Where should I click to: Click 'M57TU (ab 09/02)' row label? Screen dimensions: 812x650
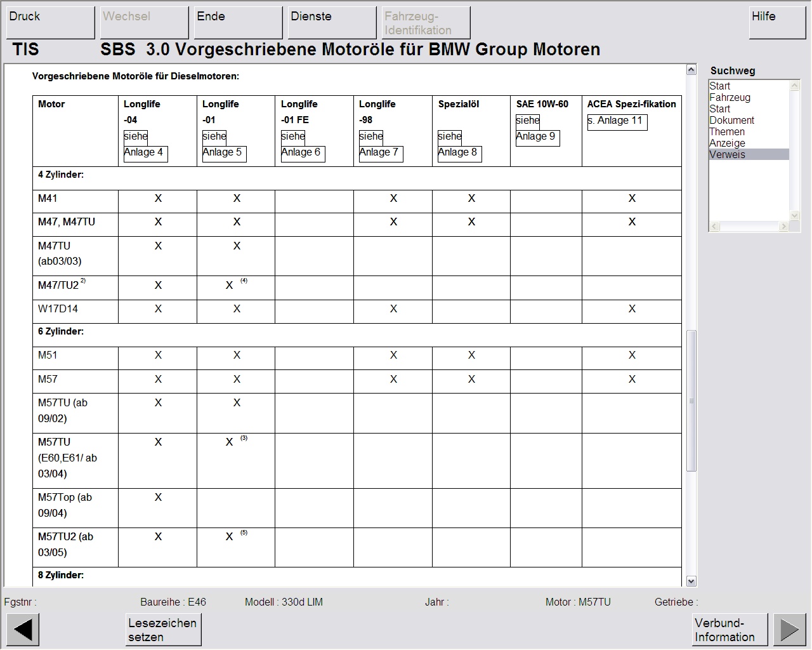point(63,411)
